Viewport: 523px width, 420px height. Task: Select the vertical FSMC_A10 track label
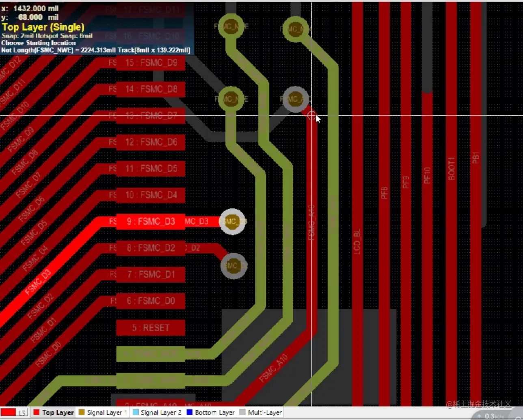point(312,223)
